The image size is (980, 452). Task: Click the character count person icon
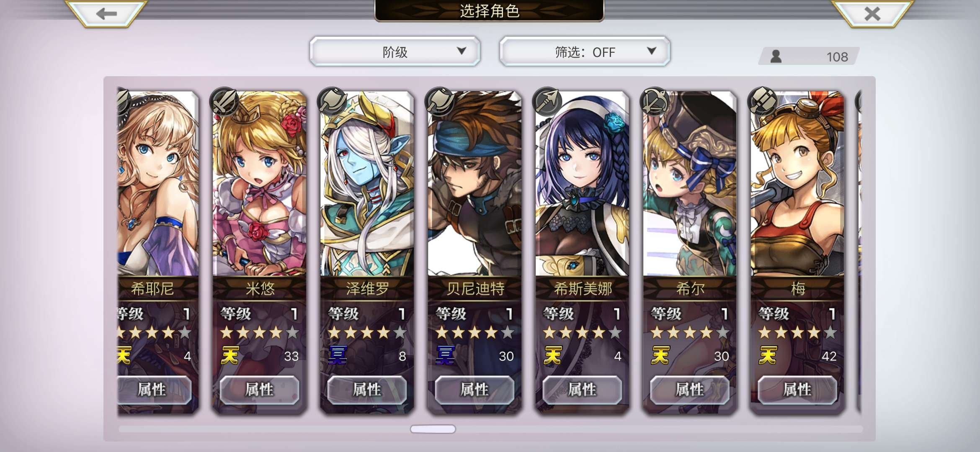coord(776,56)
